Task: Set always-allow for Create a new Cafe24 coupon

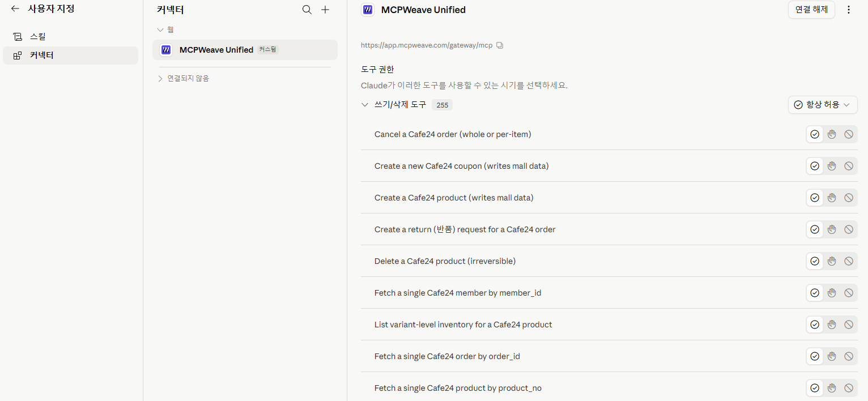Action: [815, 166]
